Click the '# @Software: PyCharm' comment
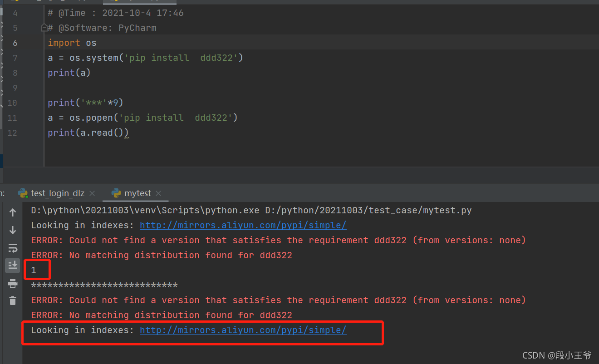Image resolution: width=599 pixels, height=364 pixels. 102,28
